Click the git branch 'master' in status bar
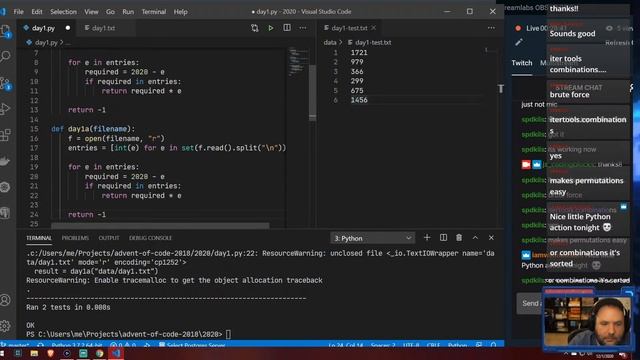The height and width of the screenshot is (360, 640). coord(16,345)
